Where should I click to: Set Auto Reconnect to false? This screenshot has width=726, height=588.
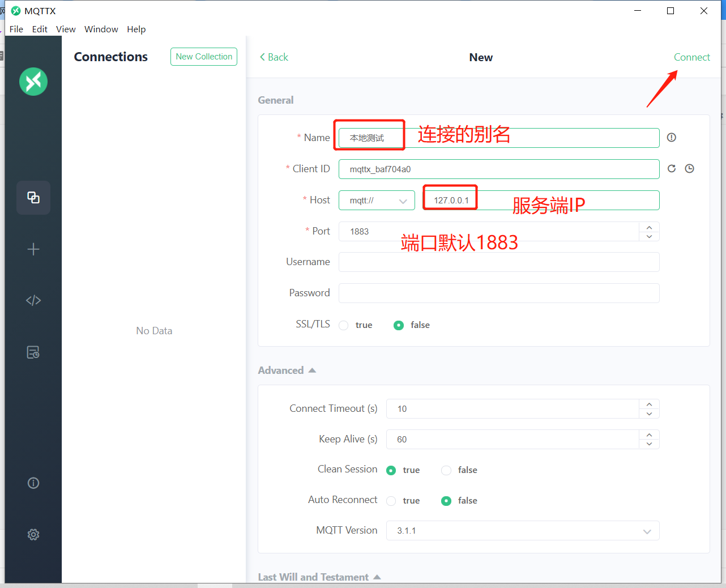tap(446, 501)
